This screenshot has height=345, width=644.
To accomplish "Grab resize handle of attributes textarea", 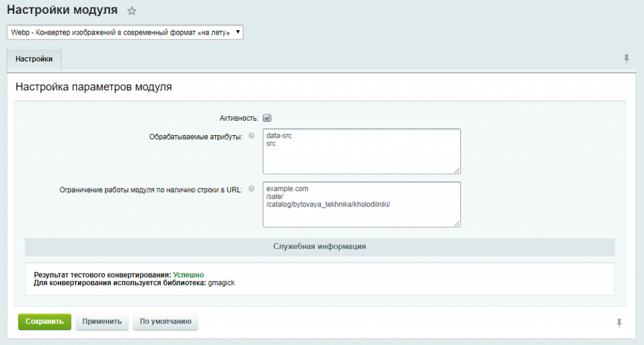I will click(457, 170).
